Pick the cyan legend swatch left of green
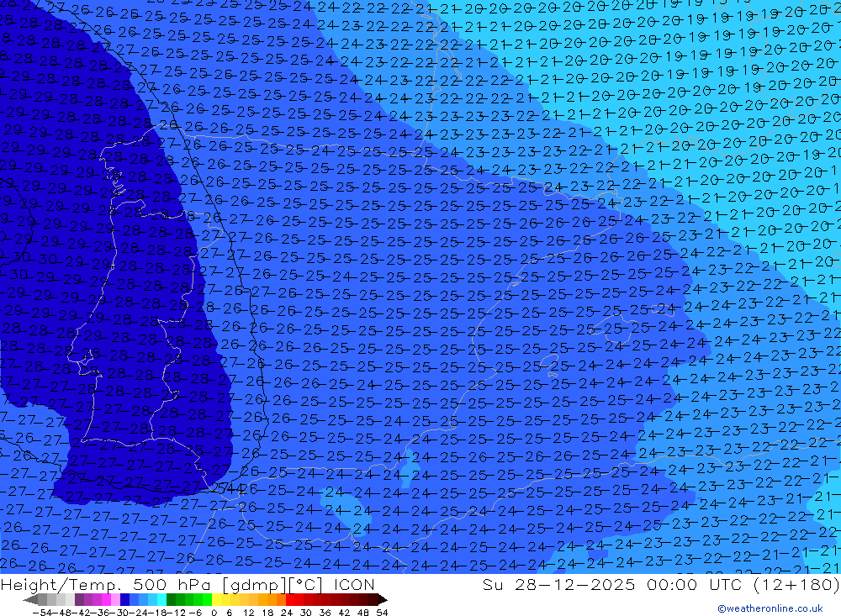 click(161, 599)
